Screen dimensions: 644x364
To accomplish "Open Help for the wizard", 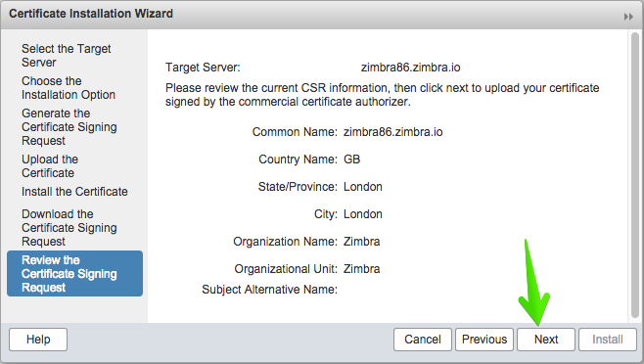I will pyautogui.click(x=38, y=340).
